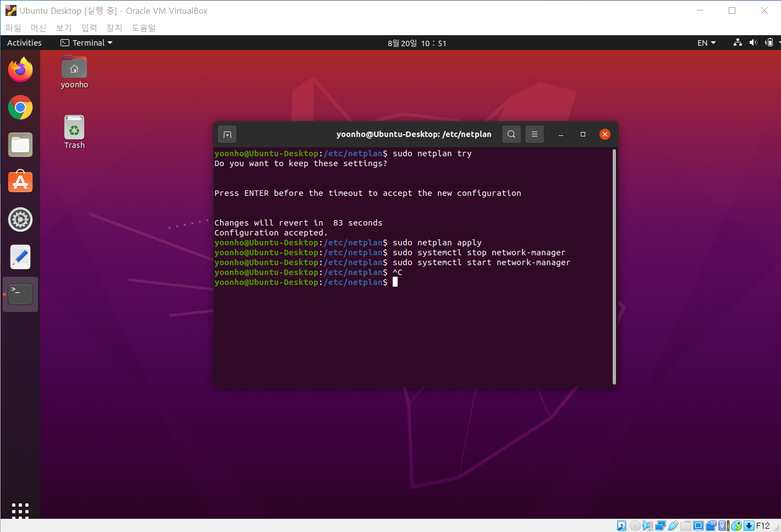781x532 pixels.
Task: Open the 장치 menu in VirtualBox
Action: tap(114, 28)
